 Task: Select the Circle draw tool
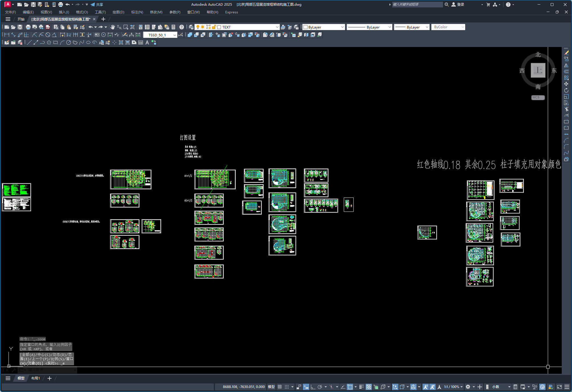click(x=69, y=42)
